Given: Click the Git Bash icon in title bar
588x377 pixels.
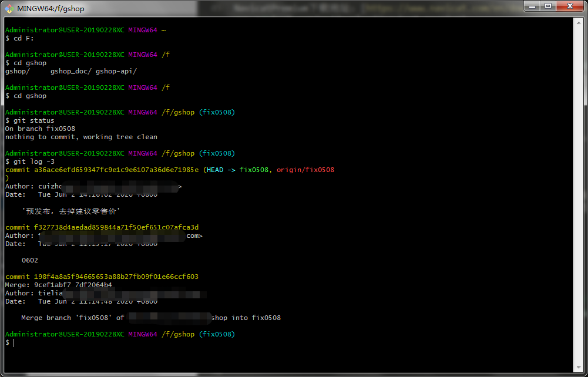Looking at the screenshot, I should point(9,9).
